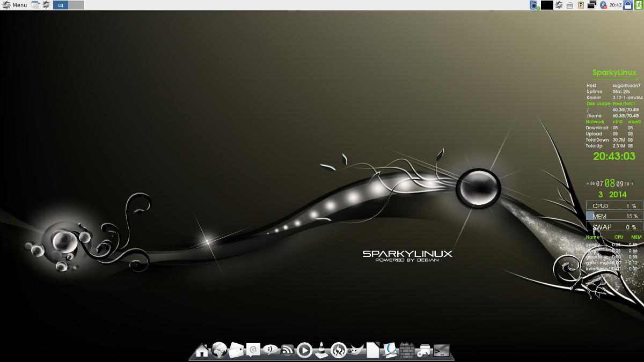Click the TotalDown 30.7M value
The height and width of the screenshot is (362, 644).
[x=620, y=139]
